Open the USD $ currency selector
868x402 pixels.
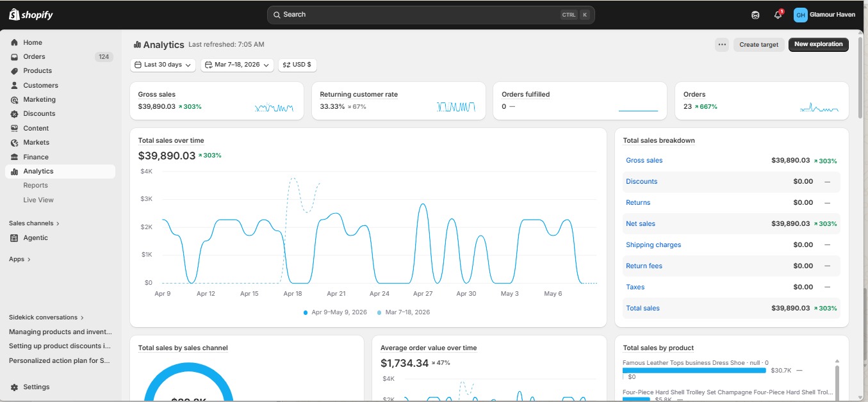[297, 65]
